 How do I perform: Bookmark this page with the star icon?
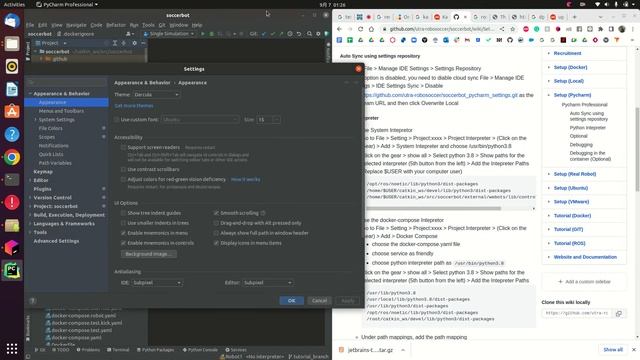click(x=513, y=29)
